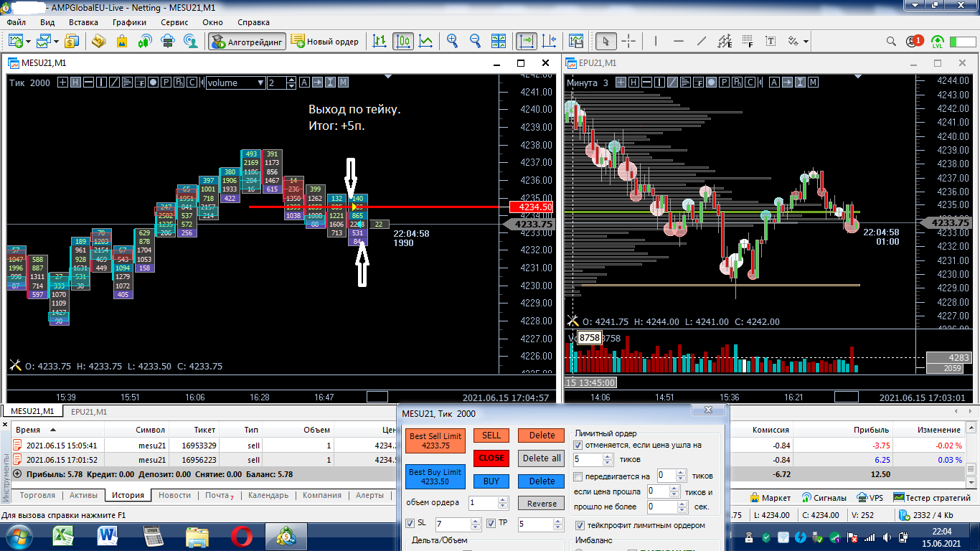
Task: Toggle the TP checkbox
Action: click(x=491, y=523)
